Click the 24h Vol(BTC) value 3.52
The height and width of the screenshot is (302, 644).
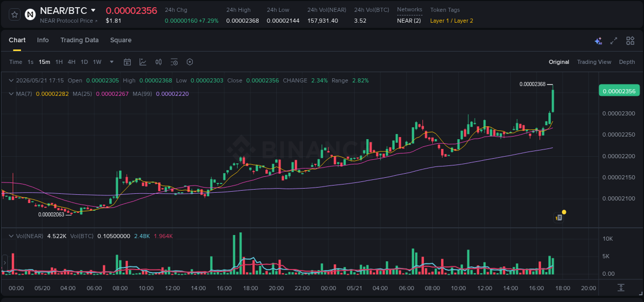(x=360, y=21)
